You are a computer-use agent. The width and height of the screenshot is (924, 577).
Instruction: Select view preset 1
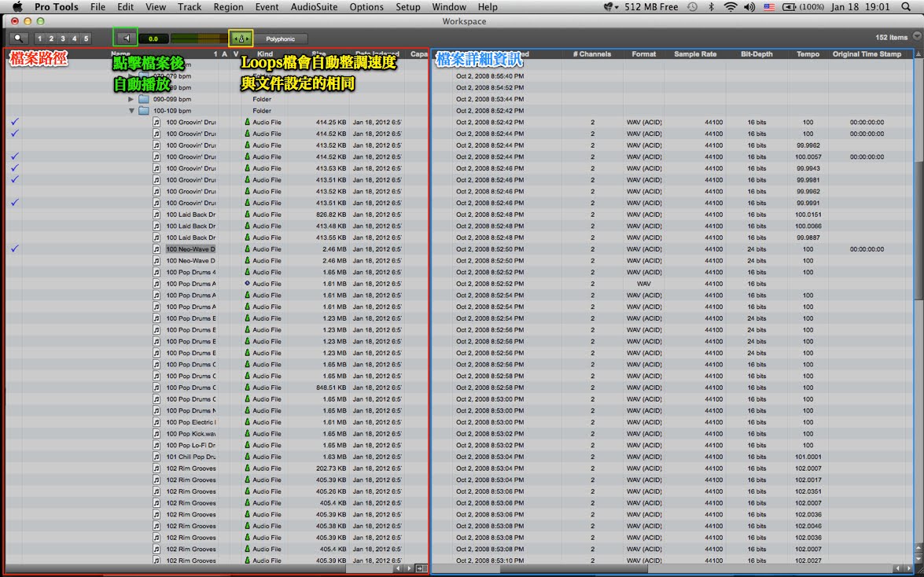39,39
